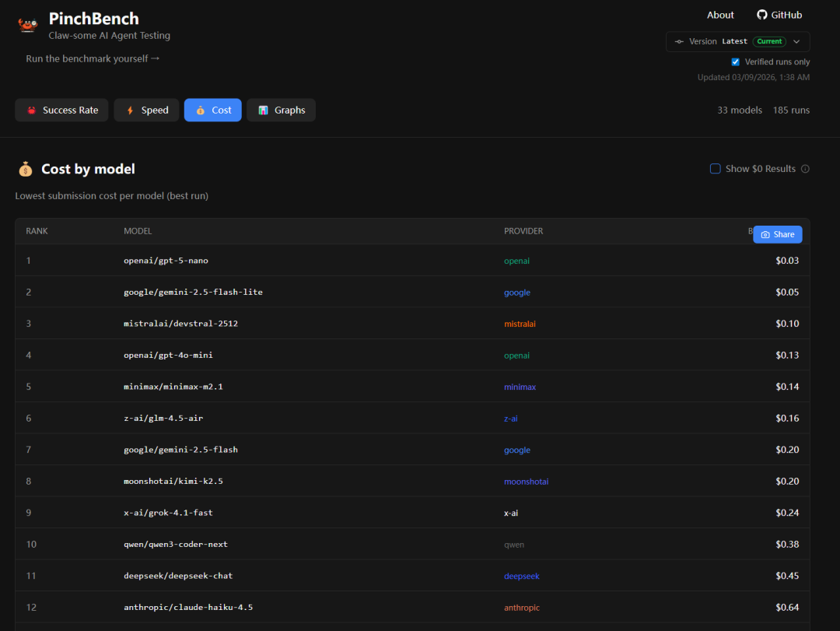840x631 pixels.
Task: Click the Updated 03/09/2026 timestamp
Action: (x=753, y=77)
